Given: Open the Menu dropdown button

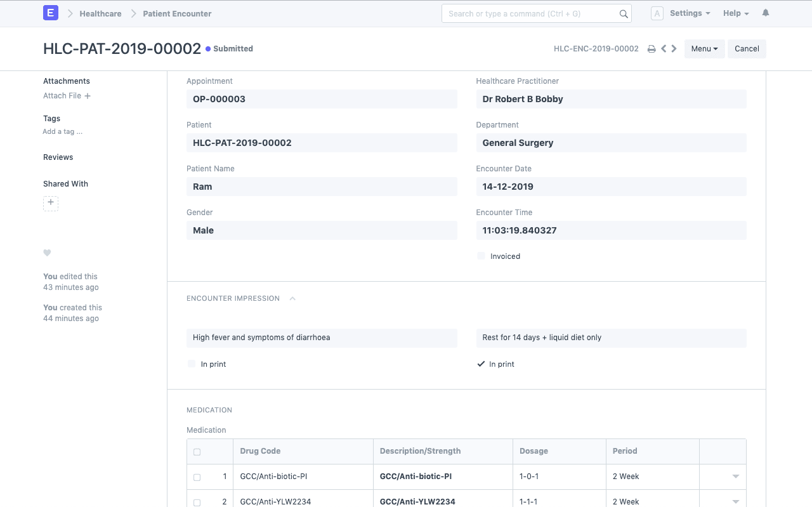Looking at the screenshot, I should point(704,49).
